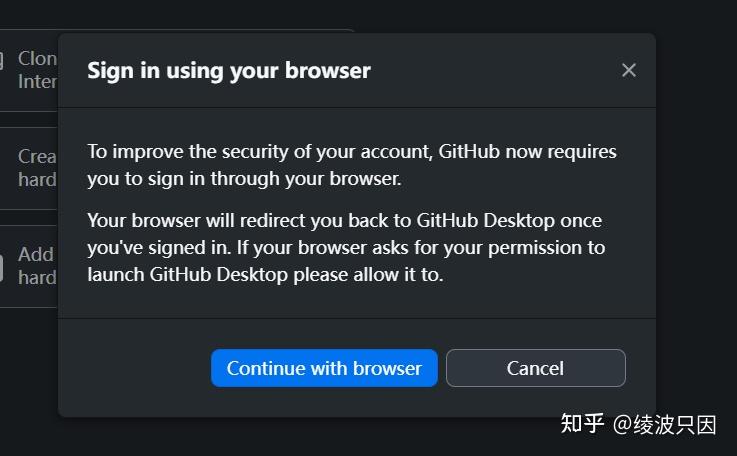Cancel the browser sign-in dialog

536,368
